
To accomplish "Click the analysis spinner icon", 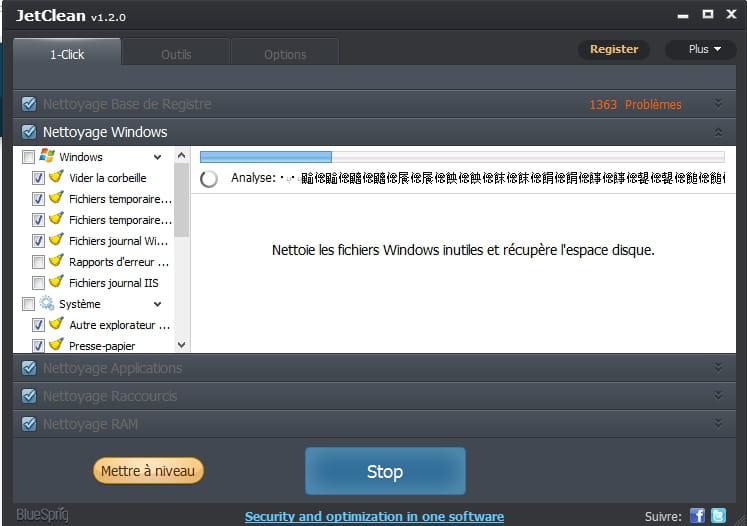I will [x=209, y=179].
